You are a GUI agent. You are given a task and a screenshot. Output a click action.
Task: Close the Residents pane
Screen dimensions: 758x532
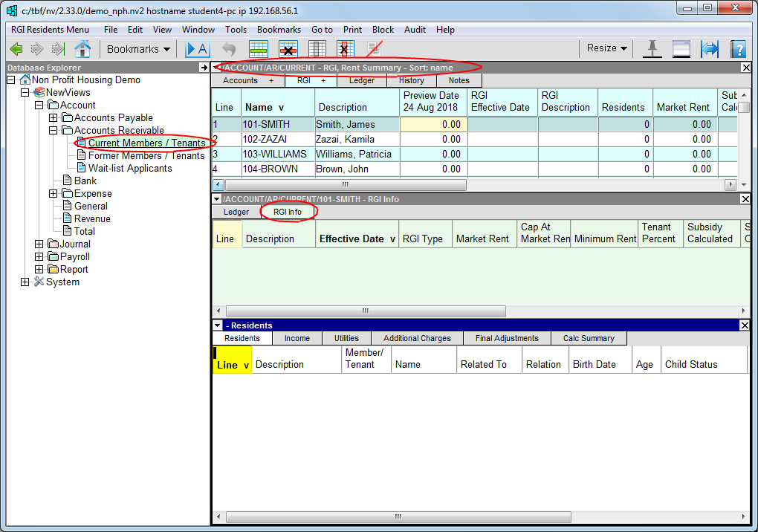point(745,325)
